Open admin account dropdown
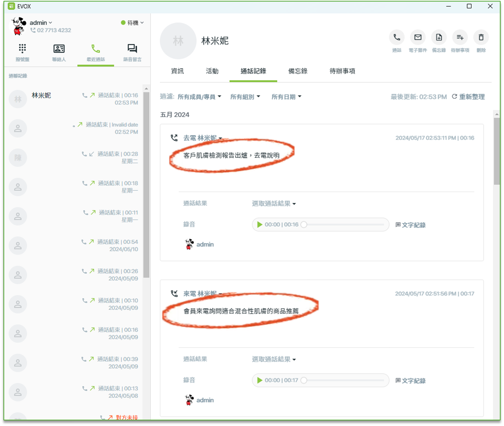The image size is (504, 426). point(41,23)
